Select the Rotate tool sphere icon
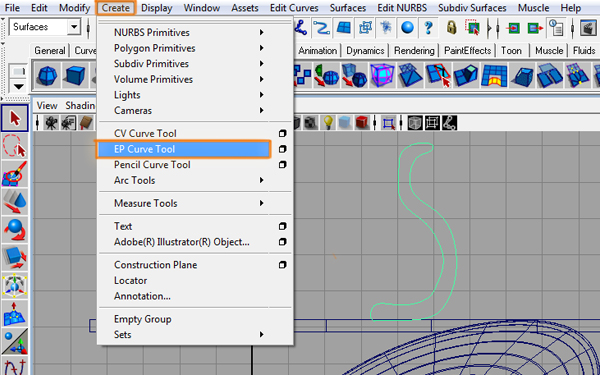The width and height of the screenshot is (600, 375). 15,229
